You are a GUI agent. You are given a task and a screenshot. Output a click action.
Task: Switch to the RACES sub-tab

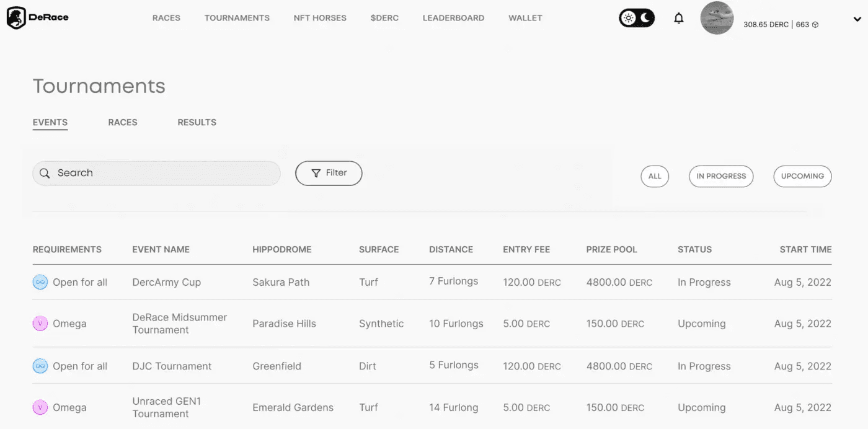point(123,122)
